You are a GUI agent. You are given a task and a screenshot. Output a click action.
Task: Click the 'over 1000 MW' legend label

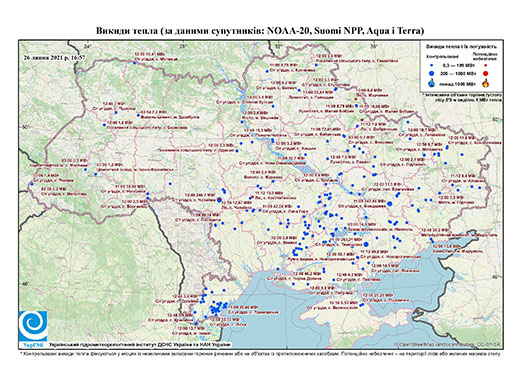pos(457,83)
